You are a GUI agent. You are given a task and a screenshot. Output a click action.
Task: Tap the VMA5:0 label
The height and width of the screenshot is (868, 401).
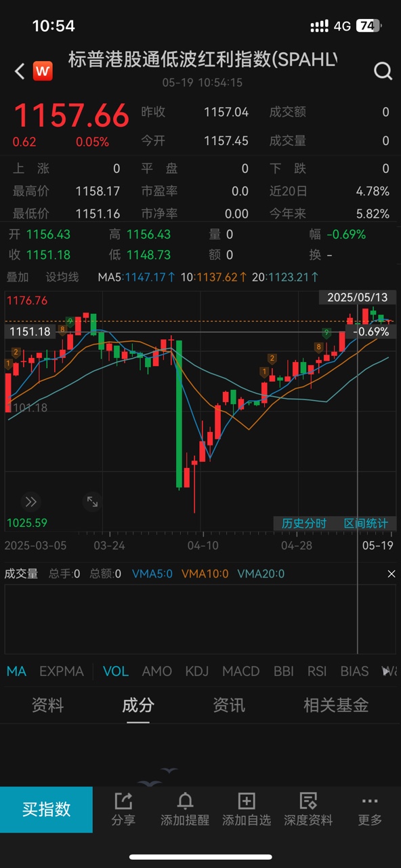(152, 574)
